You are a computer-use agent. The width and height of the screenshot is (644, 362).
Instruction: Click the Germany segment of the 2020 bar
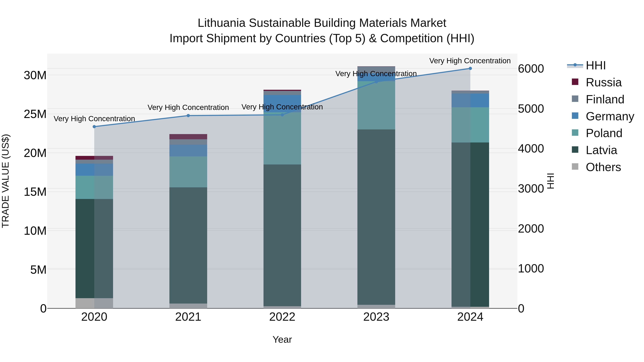[94, 170]
